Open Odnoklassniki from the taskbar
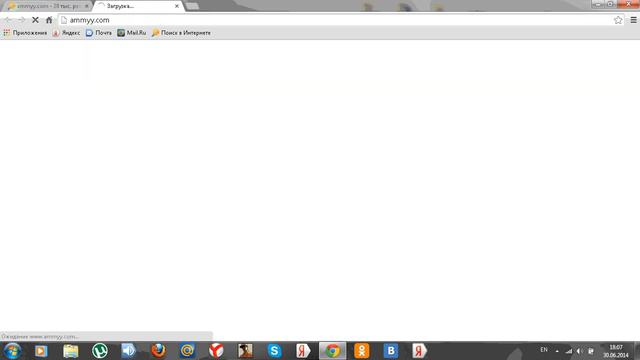 [x=362, y=351]
